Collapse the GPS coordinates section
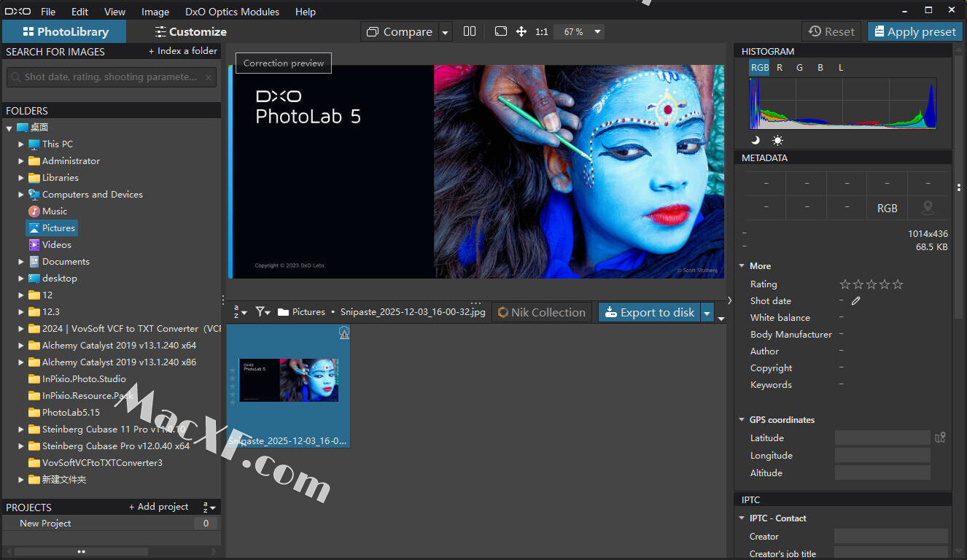The height and width of the screenshot is (560, 967). click(742, 420)
